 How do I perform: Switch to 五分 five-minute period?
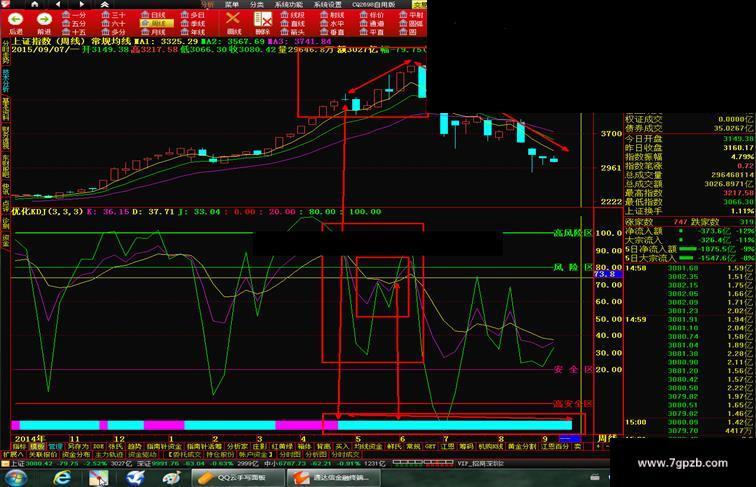[x=74, y=24]
